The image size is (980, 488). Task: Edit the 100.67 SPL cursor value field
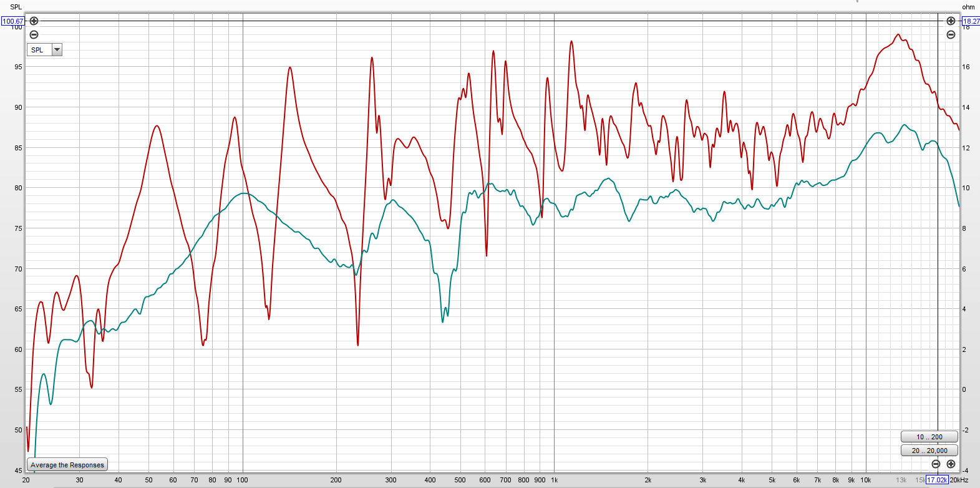12,21
